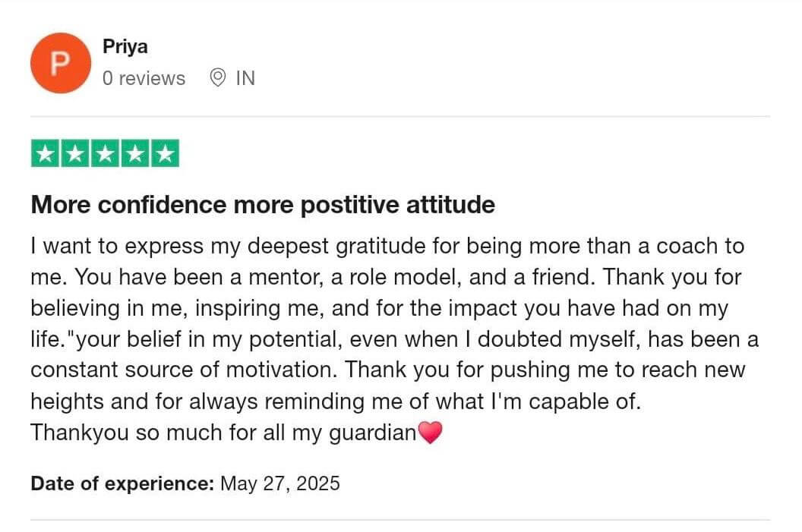View Priya's 0 reviews count
This screenshot has width=802, height=532.
pos(144,78)
